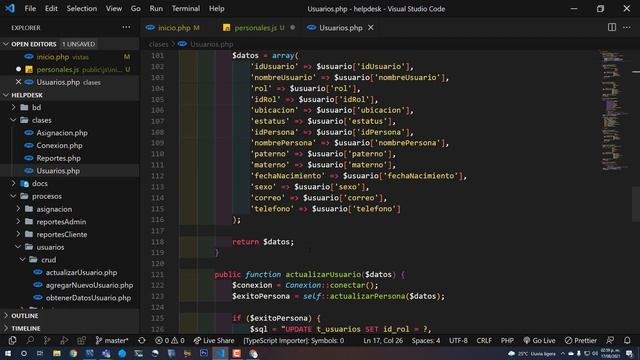The image size is (640, 360).
Task: Click the master branch indicator
Action: [x=112, y=340]
